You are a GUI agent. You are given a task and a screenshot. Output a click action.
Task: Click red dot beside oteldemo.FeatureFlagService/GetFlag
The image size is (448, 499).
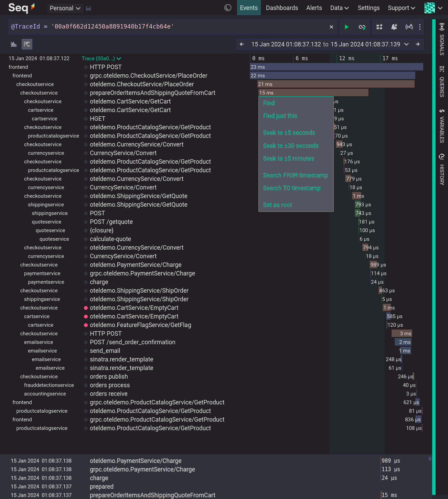click(86, 325)
